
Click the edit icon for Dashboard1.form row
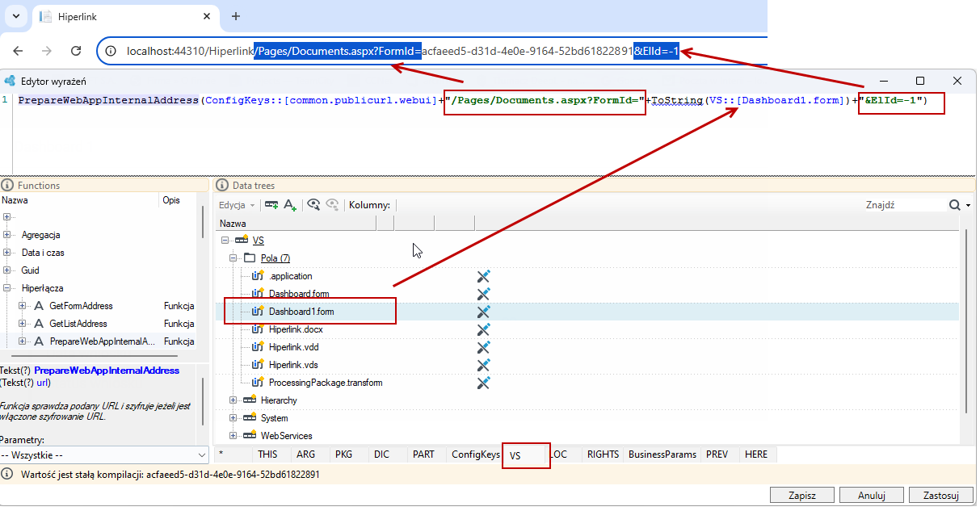pos(484,312)
